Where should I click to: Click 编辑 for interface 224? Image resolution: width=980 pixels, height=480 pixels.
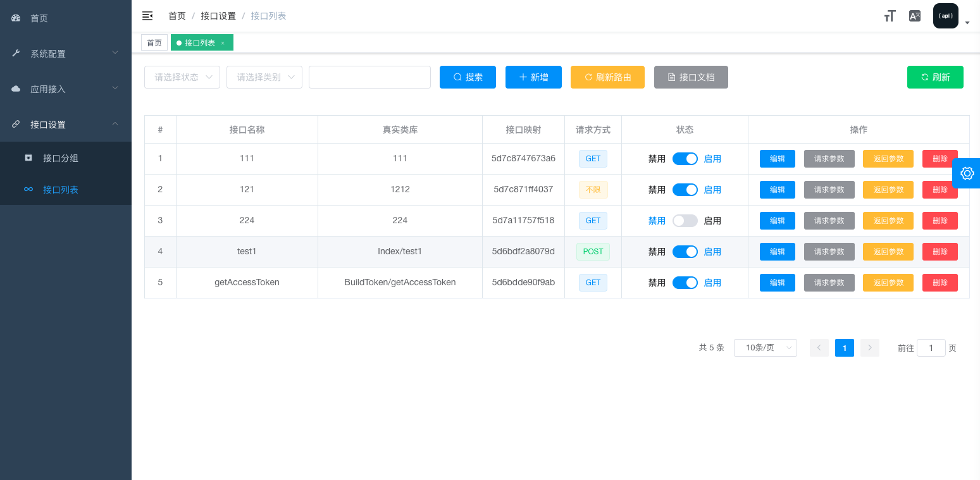pyautogui.click(x=778, y=221)
